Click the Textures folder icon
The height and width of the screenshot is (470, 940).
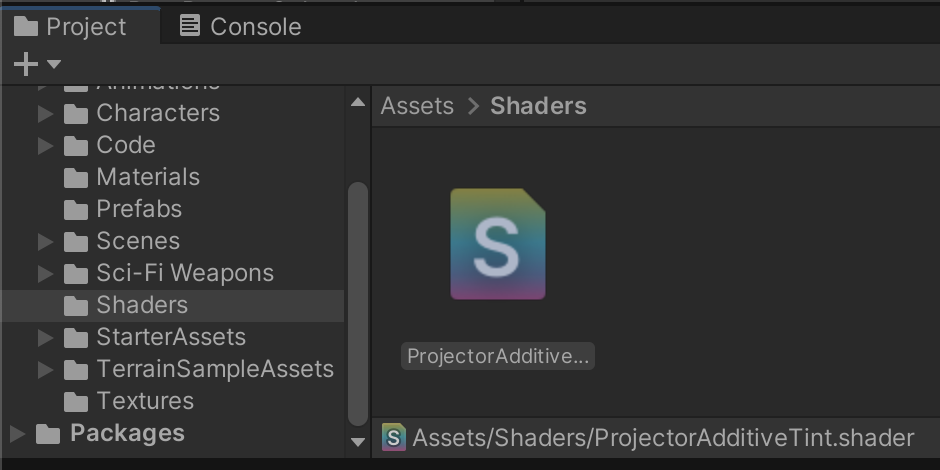coord(76,402)
